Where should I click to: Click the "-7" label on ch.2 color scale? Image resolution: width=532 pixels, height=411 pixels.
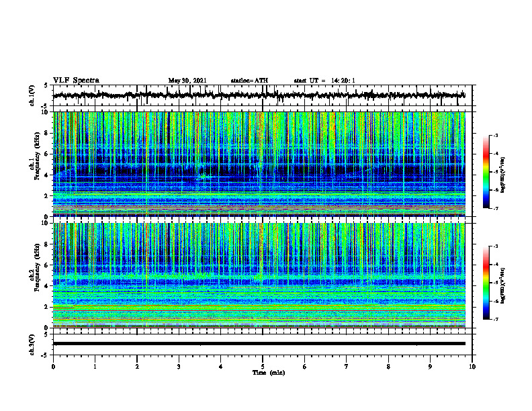(x=496, y=319)
